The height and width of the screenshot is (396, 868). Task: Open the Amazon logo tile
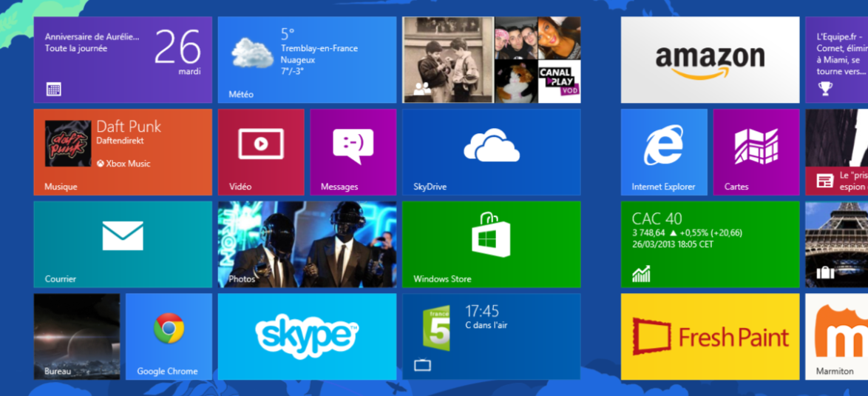711,61
